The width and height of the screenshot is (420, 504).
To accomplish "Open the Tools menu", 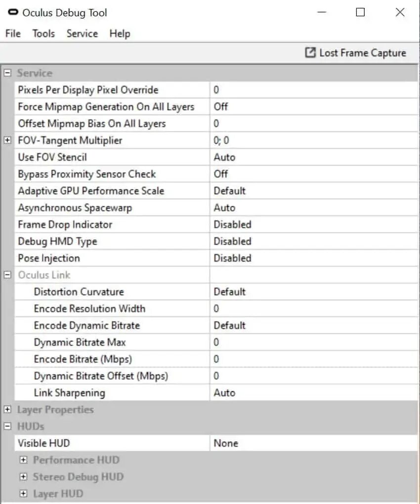I will (43, 34).
